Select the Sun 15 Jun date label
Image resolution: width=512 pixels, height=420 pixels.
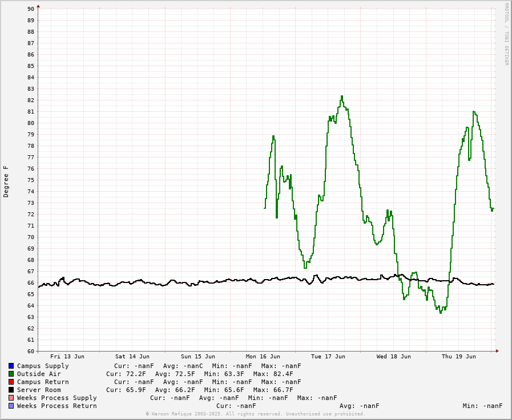(197, 357)
